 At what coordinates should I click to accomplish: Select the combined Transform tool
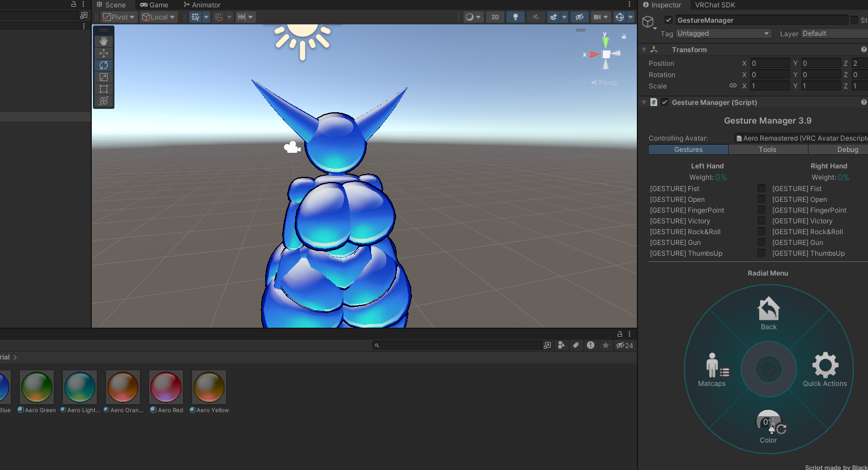pos(104,101)
